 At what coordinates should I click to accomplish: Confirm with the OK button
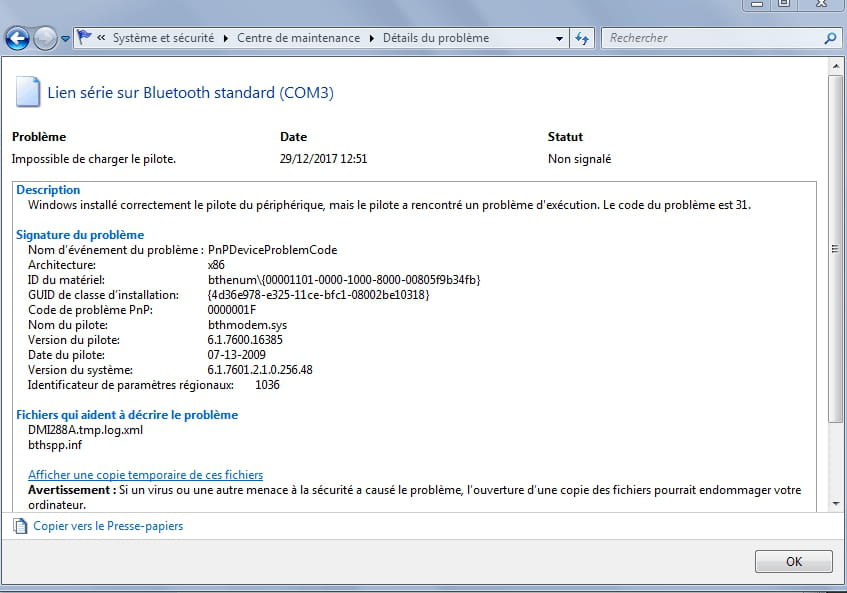coord(794,562)
